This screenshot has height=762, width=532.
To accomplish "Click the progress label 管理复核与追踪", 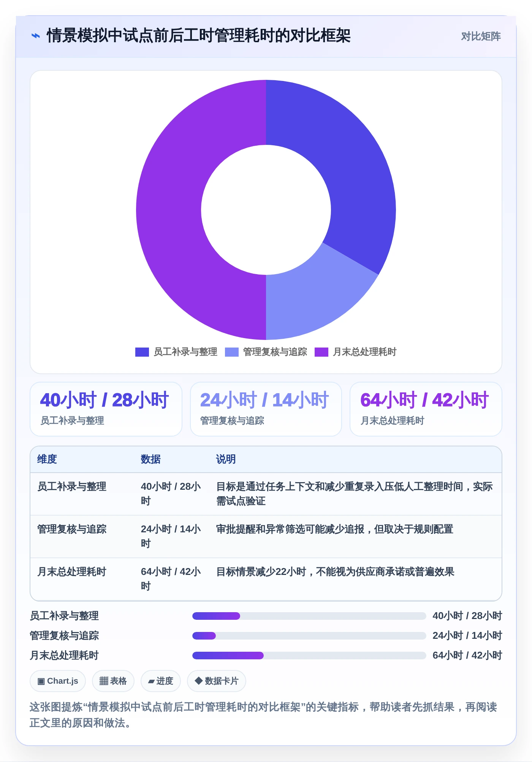I will click(x=64, y=636).
